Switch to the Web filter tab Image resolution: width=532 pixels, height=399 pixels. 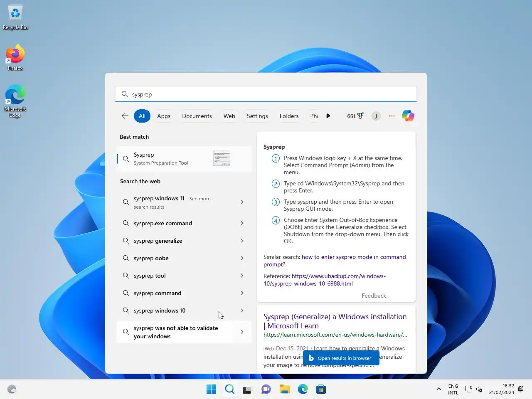[229, 116]
